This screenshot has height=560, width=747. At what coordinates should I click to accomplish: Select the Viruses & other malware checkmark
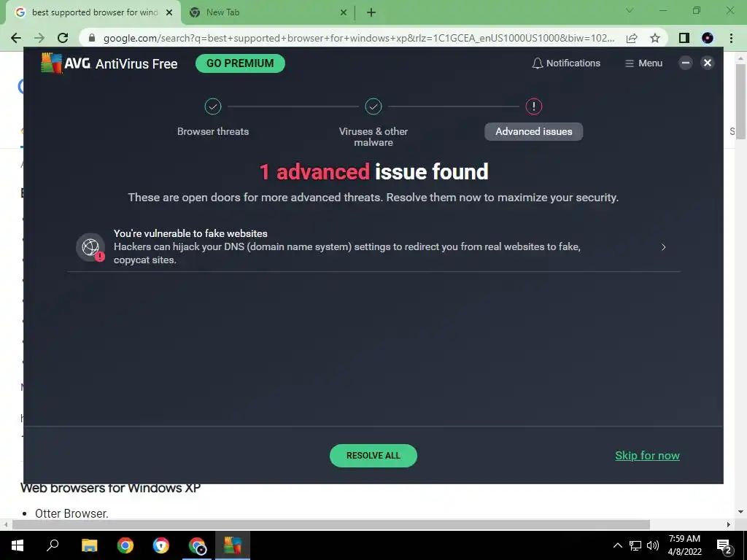coord(373,106)
